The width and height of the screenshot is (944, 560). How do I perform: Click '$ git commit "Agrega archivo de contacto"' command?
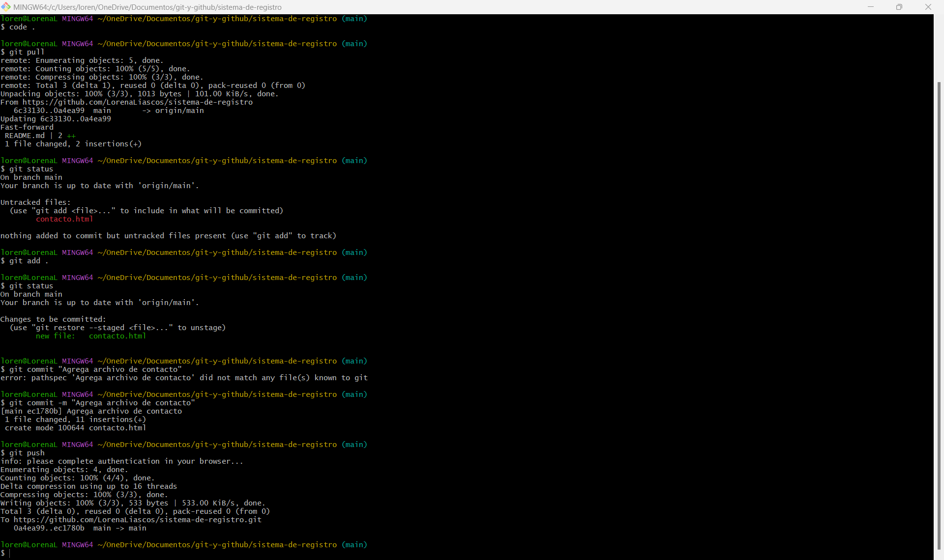coord(91,369)
